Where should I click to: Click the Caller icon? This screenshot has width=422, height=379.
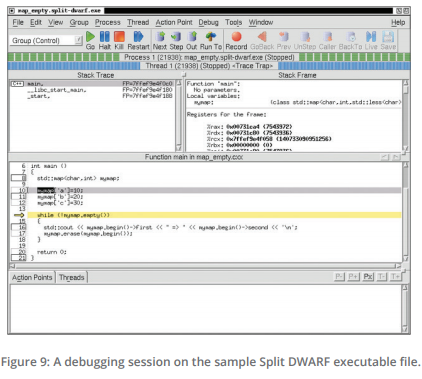(x=328, y=37)
